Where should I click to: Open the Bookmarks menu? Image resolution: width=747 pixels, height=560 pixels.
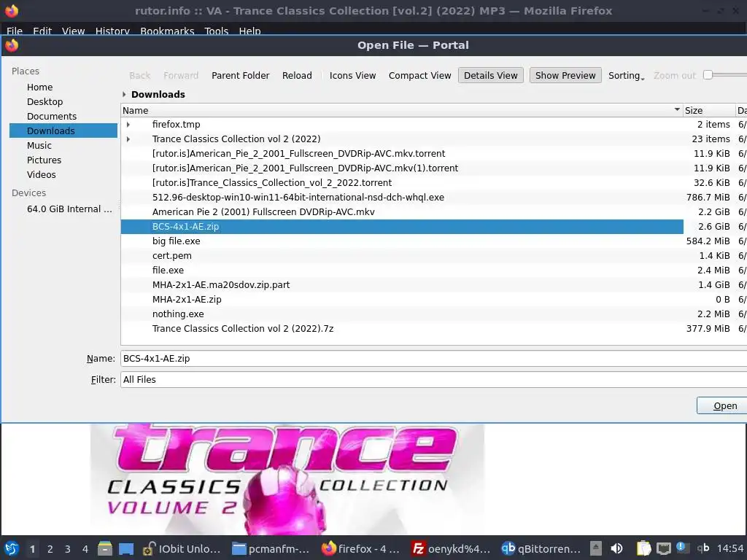(x=167, y=31)
